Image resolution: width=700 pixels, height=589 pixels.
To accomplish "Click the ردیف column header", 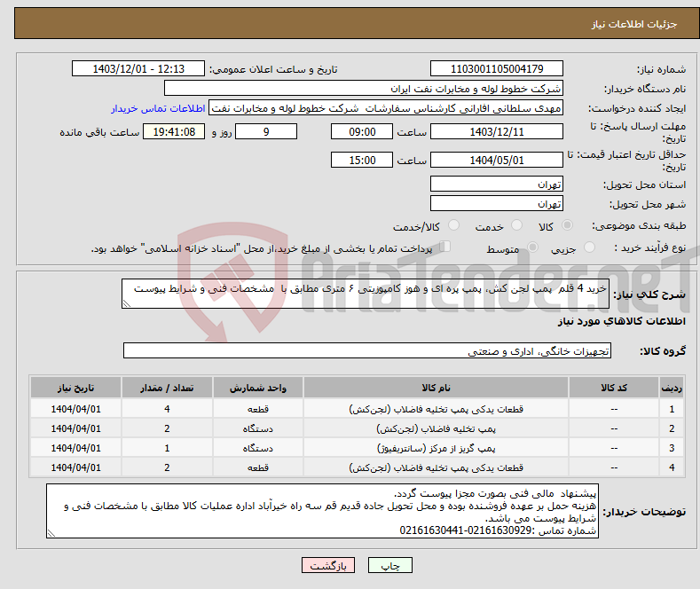I will click(672, 388).
